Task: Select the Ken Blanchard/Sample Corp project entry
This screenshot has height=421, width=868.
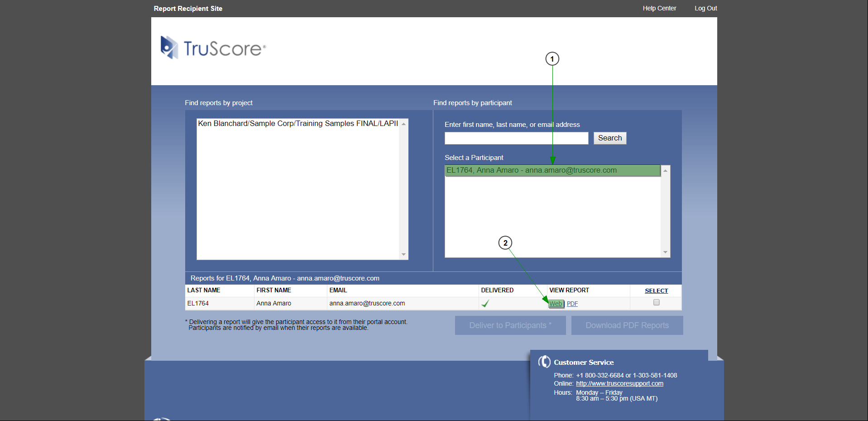Action: click(x=298, y=123)
